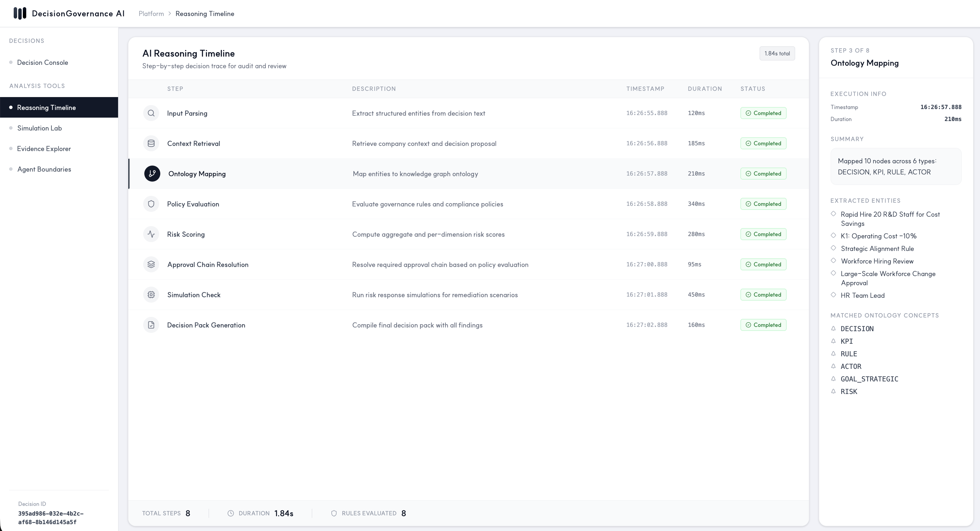Image resolution: width=980 pixels, height=531 pixels.
Task: Click the icon beside the DECISION ontology concept
Action: click(833, 328)
